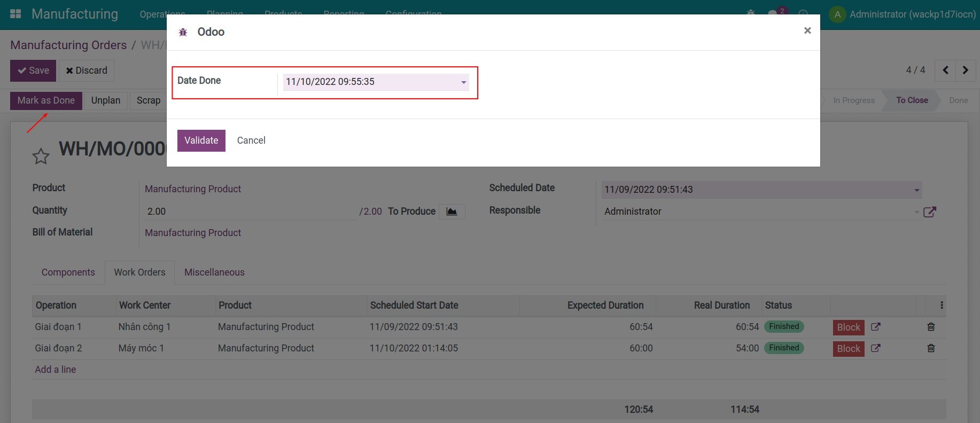Open Giai đoạn 1 work order details popup
This screenshot has height=423, width=980.
click(875, 327)
